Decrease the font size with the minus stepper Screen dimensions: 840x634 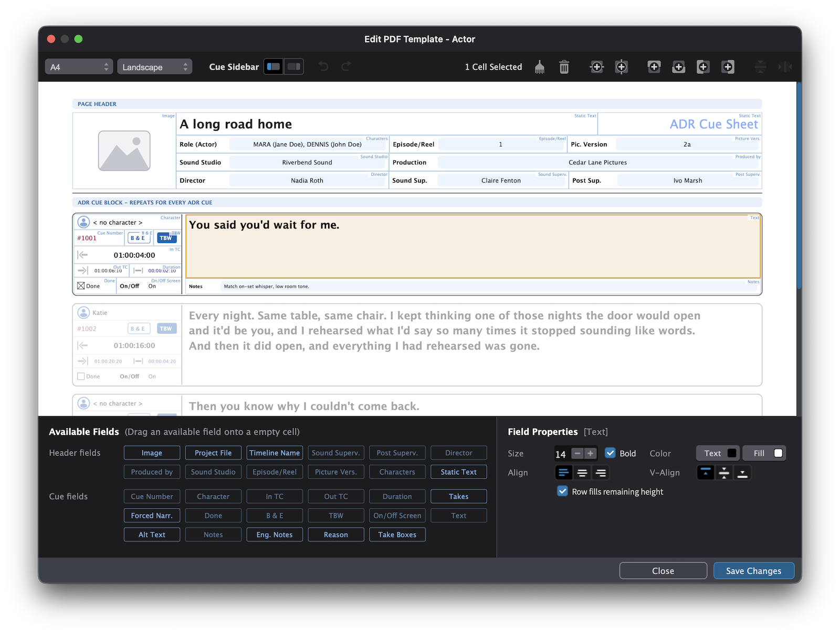(x=577, y=453)
